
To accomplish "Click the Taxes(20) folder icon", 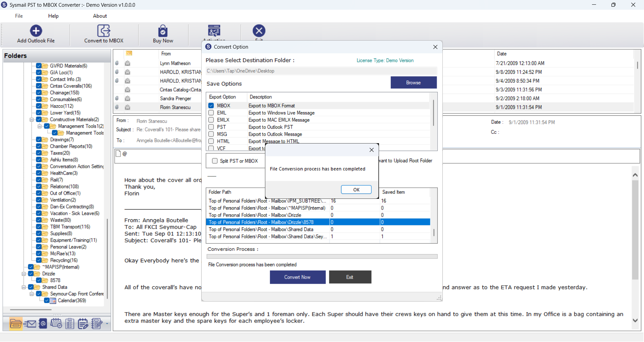I will pos(45,153).
